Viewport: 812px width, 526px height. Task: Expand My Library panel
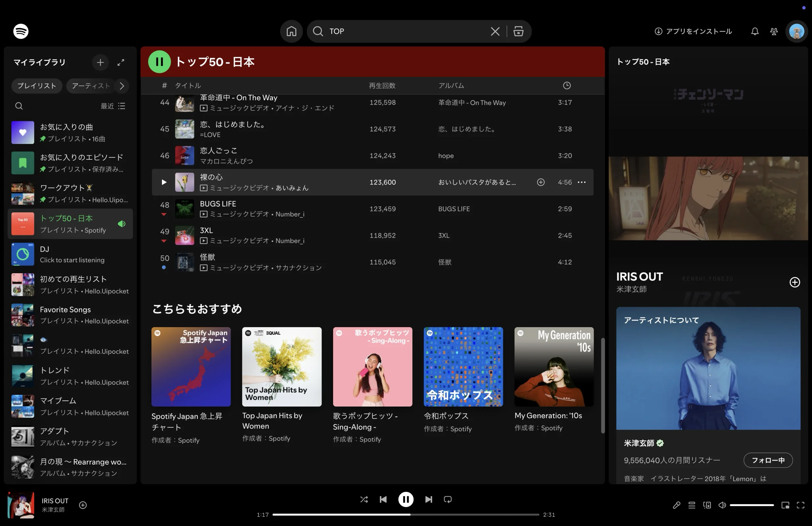click(x=121, y=62)
